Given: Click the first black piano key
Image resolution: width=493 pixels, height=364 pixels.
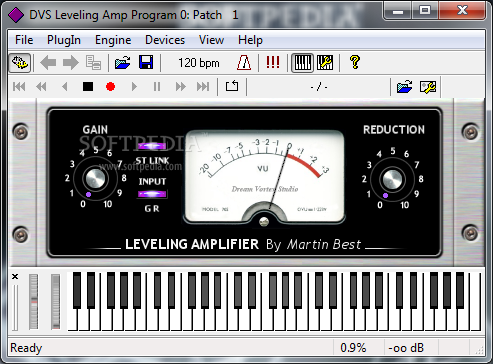Looking at the screenshot, I should click(x=77, y=290).
